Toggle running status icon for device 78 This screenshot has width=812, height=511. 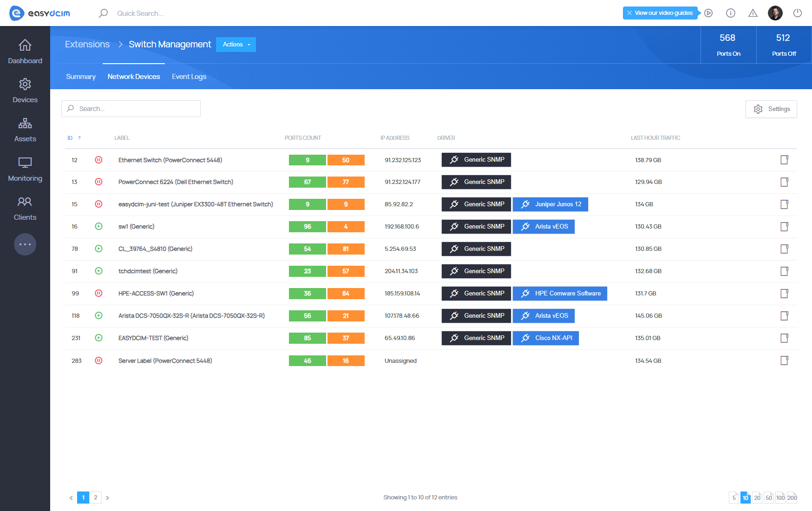click(98, 249)
